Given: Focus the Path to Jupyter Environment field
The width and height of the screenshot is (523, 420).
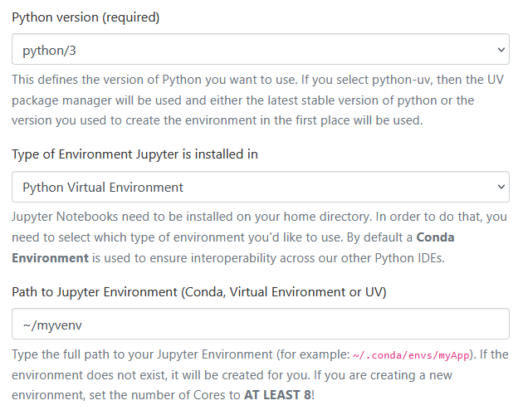Looking at the screenshot, I should (x=260, y=324).
